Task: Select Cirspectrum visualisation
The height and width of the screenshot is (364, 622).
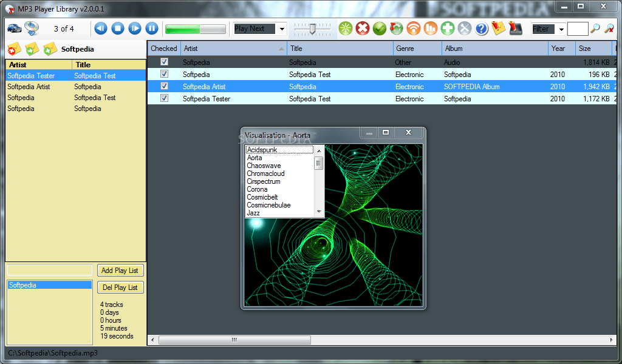Action: [x=279, y=181]
